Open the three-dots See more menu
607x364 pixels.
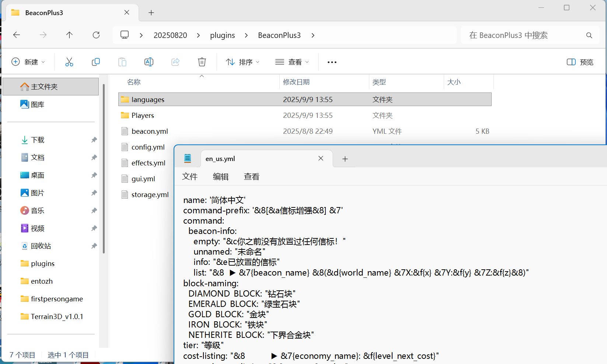(332, 62)
